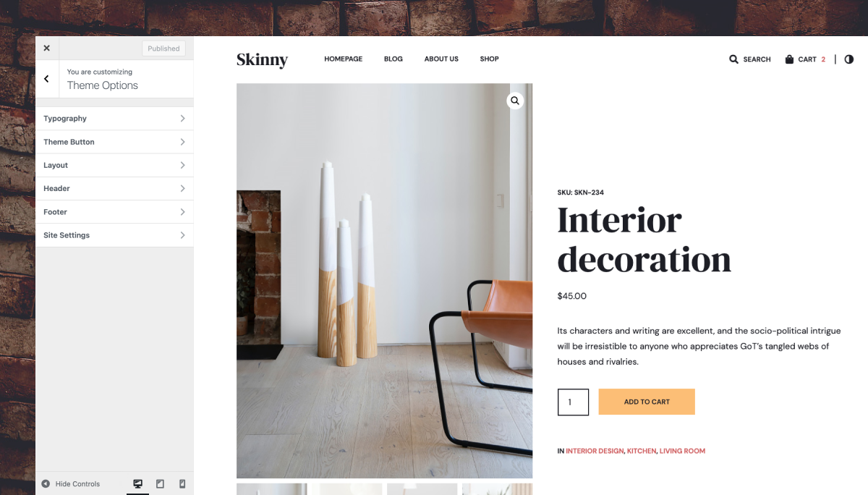868x495 pixels.
Task: Click the Add to Cart button
Action: tap(647, 402)
